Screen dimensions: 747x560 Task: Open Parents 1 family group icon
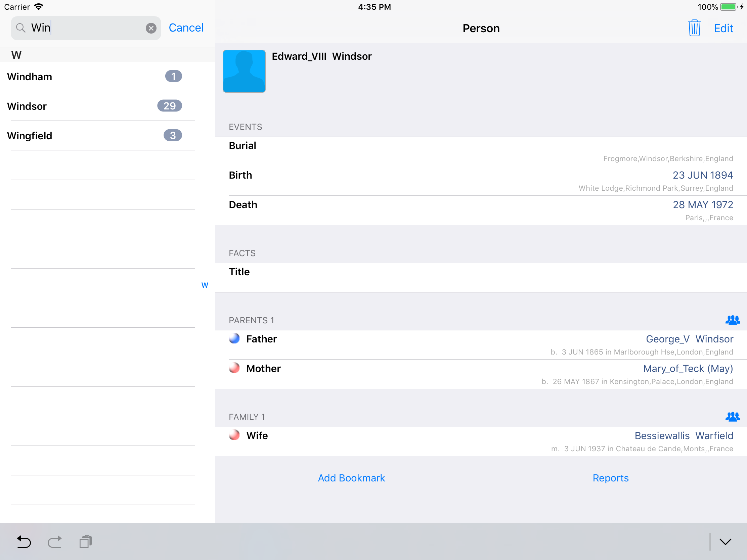[x=732, y=320]
